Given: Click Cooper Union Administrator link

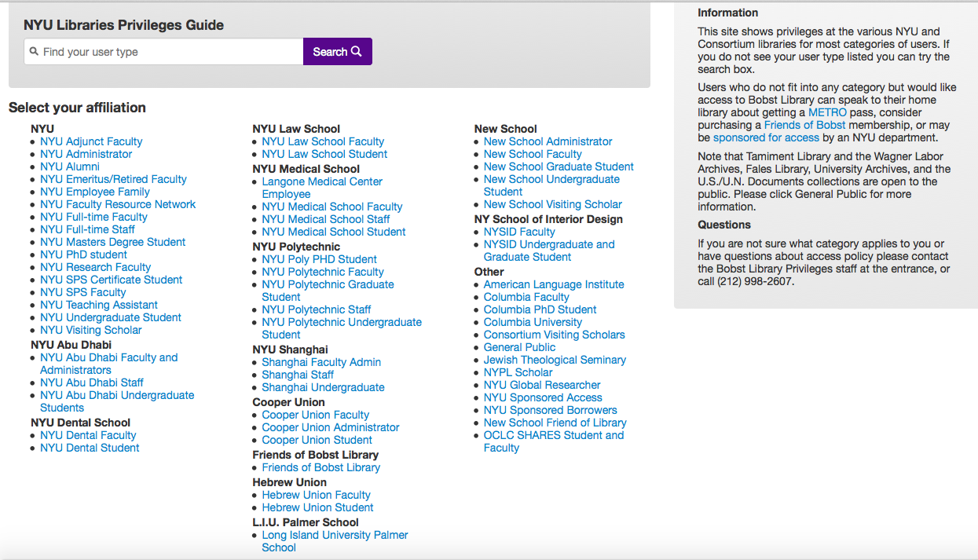Looking at the screenshot, I should pos(330,427).
